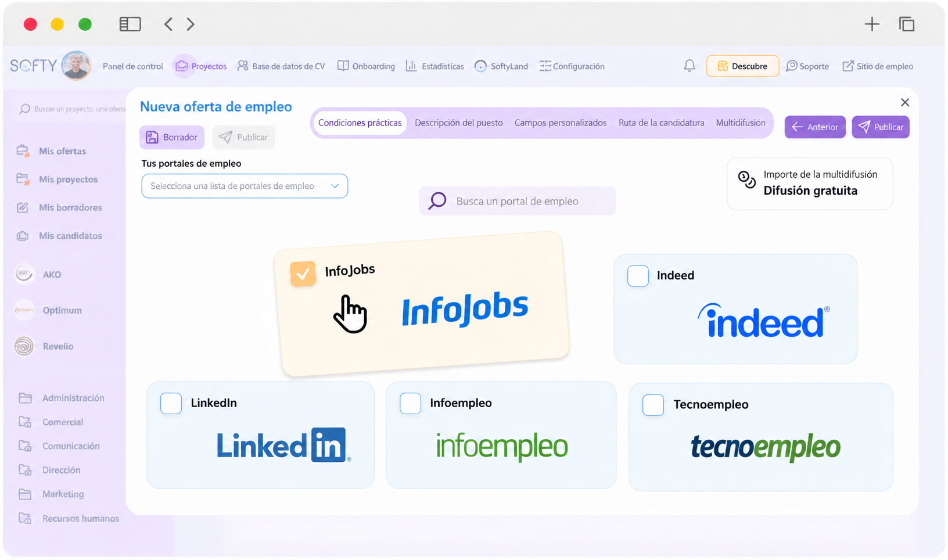Select the AKO workspace icon
948x560 pixels.
[x=24, y=274]
